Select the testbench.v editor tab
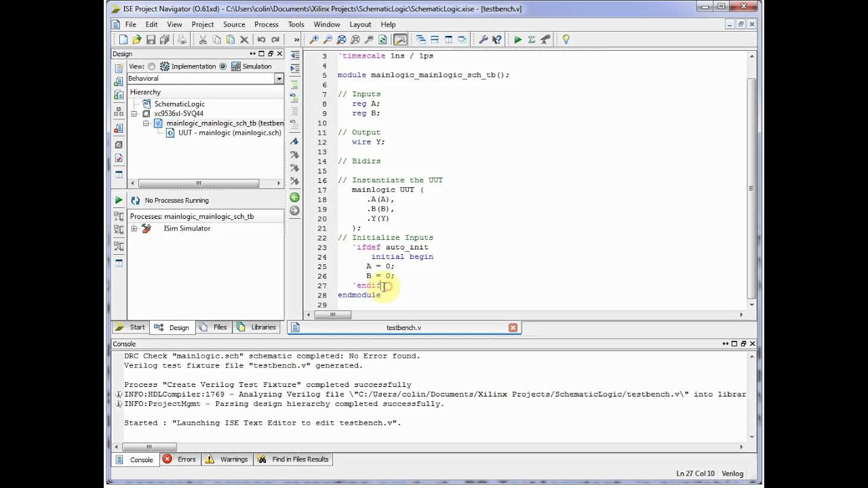 [x=403, y=328]
